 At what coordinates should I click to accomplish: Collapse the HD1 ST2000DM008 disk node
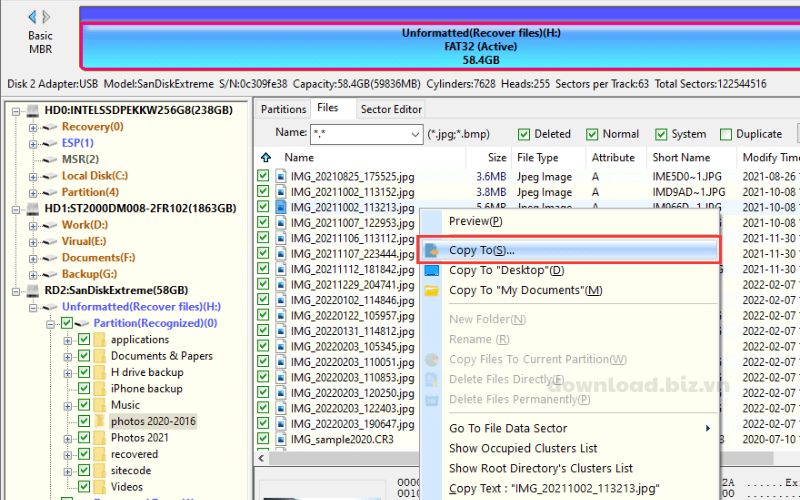click(x=17, y=208)
